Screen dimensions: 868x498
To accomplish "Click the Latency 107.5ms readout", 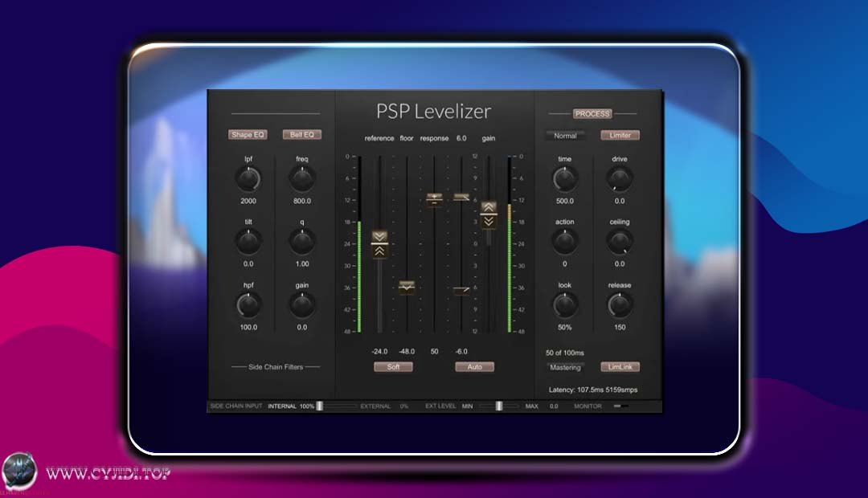I will [x=593, y=390].
